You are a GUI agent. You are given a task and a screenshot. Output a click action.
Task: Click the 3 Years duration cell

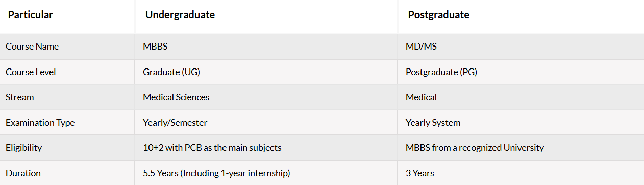point(420,173)
